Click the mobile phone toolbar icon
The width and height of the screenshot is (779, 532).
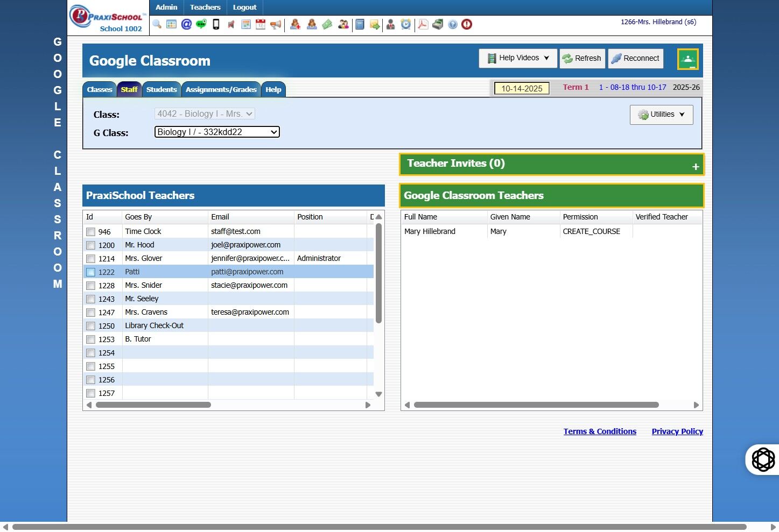216,24
